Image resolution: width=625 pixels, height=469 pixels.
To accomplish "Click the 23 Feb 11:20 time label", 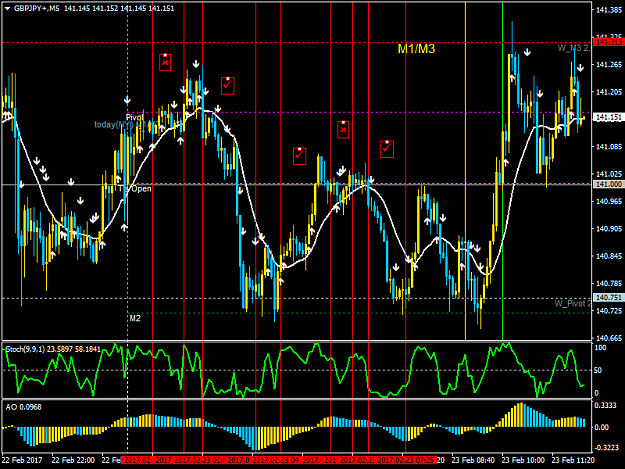I will (x=573, y=460).
